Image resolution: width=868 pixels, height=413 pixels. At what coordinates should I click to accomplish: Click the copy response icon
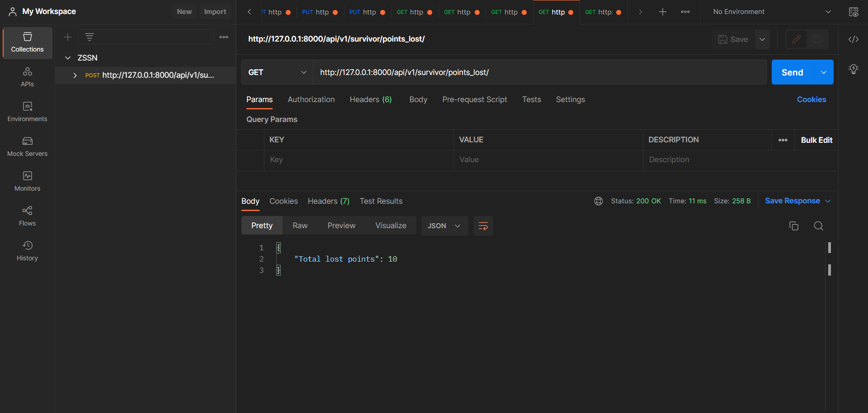point(794,225)
